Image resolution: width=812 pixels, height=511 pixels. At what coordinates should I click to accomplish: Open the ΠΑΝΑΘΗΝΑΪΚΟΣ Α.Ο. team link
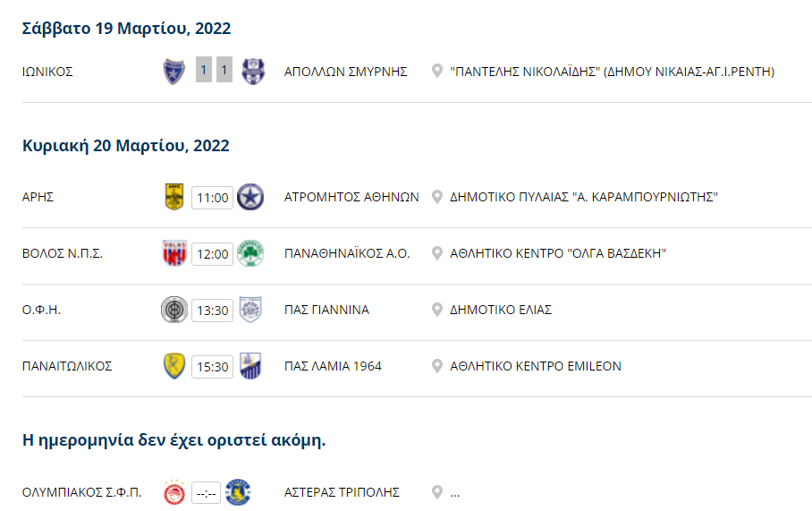[347, 253]
